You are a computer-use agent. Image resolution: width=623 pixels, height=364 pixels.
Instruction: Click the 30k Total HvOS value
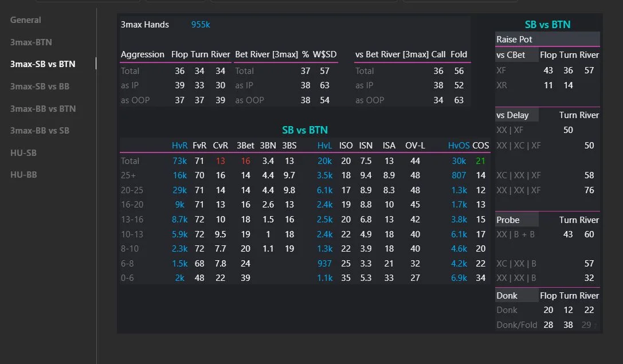click(x=459, y=161)
